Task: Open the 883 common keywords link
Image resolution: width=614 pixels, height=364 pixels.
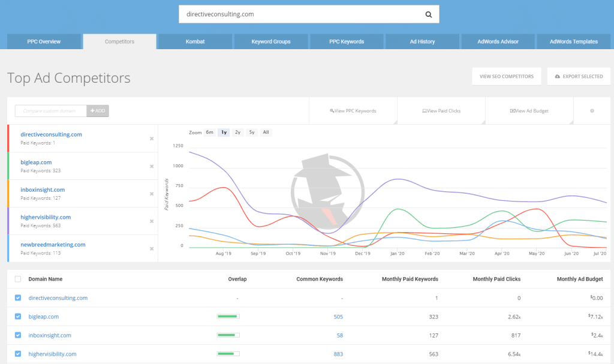Action: click(x=338, y=354)
